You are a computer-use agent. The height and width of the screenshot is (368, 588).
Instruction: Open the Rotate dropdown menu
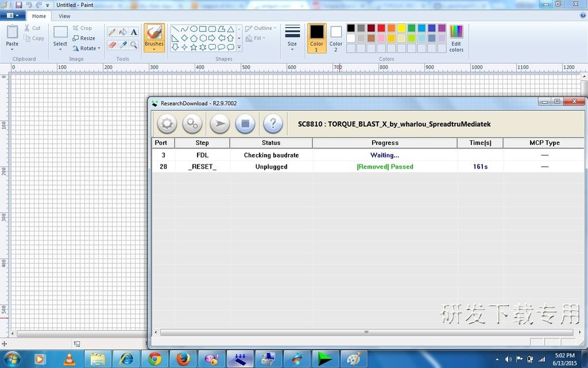(86, 48)
